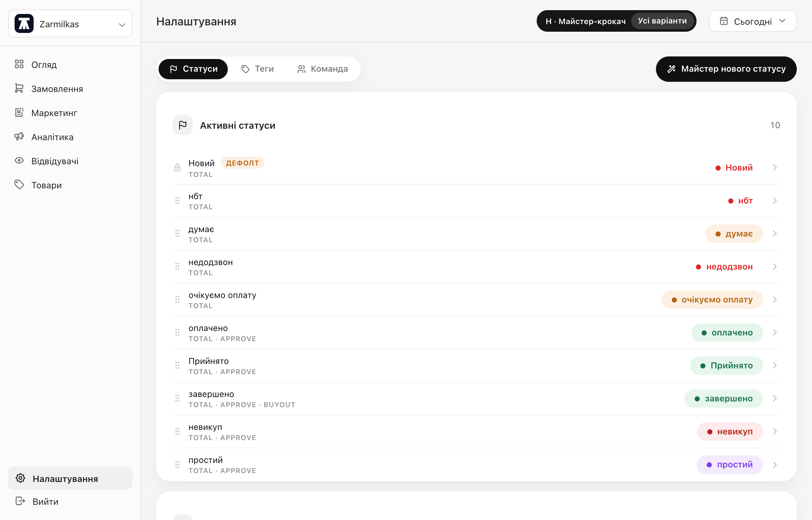The height and width of the screenshot is (520, 812).
Task: Expand the очікуємо оплату status chevron
Action: click(775, 300)
